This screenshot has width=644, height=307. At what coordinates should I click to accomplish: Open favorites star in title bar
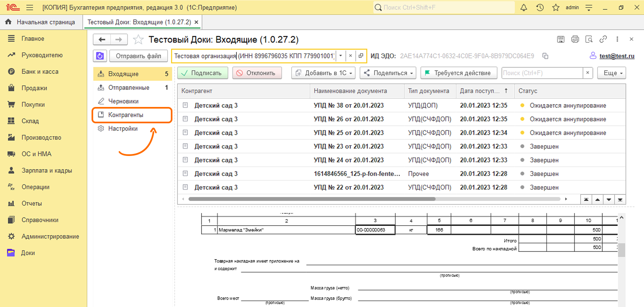556,7
